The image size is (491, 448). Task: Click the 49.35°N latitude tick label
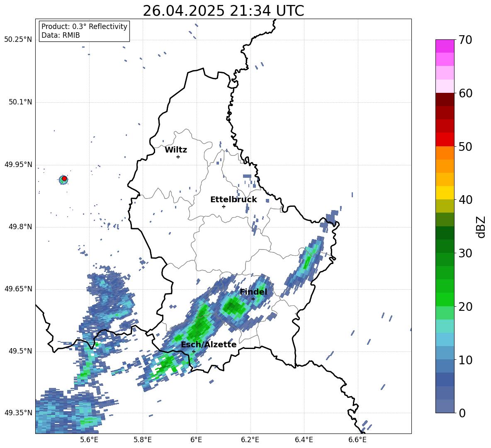pos(18,413)
